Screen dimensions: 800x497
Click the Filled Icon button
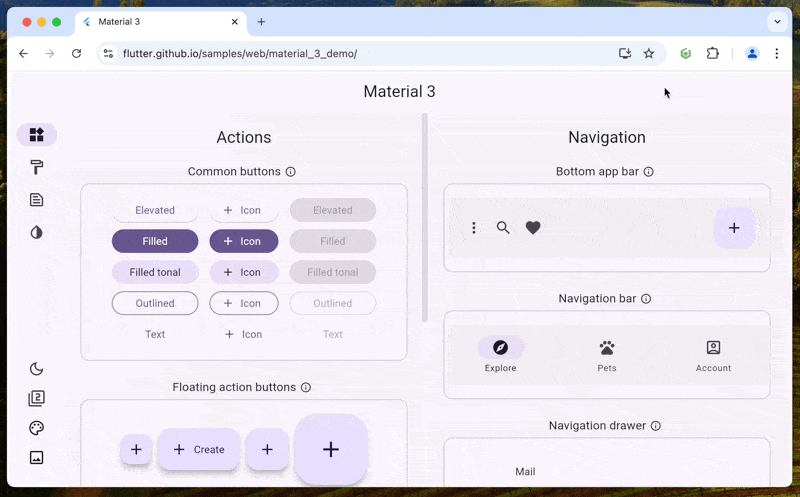point(244,241)
